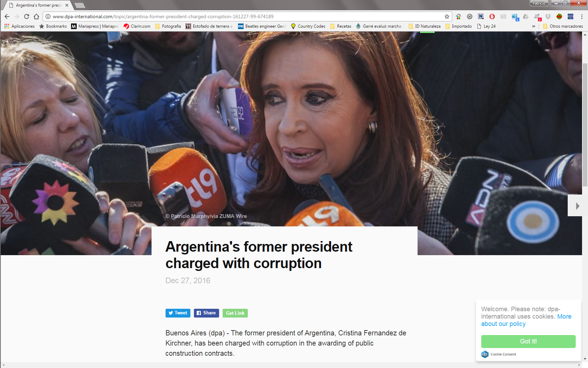Follow the More about our policy link
This screenshot has width=588, height=368.
pos(526,320)
